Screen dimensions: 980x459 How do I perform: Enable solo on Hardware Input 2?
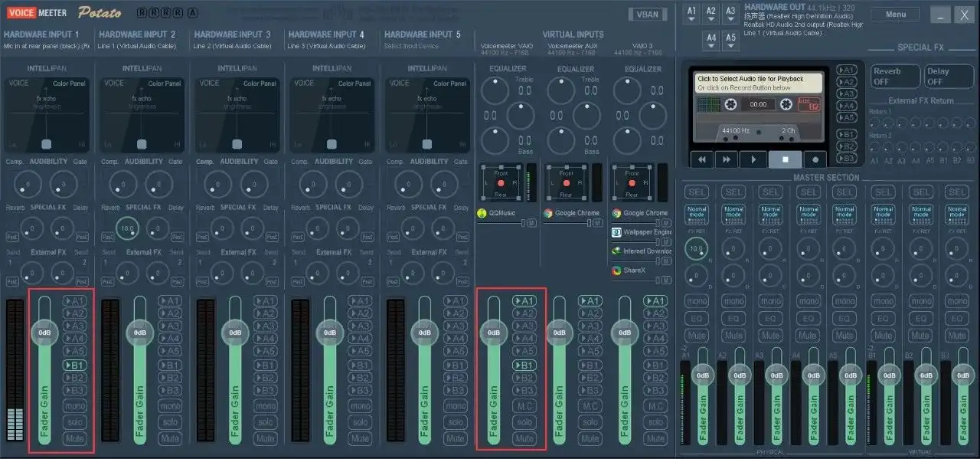169,421
